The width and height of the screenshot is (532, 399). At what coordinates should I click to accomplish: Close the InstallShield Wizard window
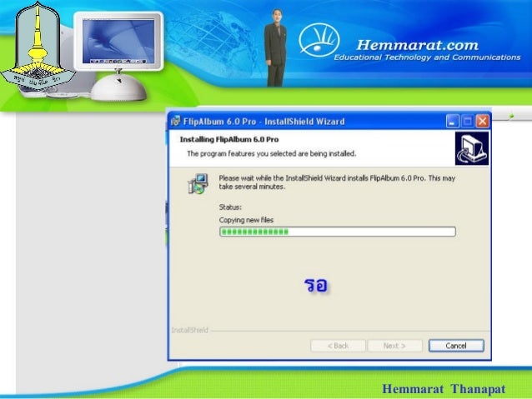click(x=482, y=121)
